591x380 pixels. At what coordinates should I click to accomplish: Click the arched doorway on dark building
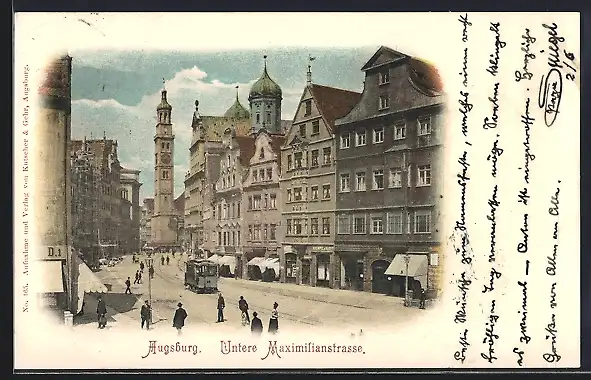pyautogui.click(x=380, y=276)
